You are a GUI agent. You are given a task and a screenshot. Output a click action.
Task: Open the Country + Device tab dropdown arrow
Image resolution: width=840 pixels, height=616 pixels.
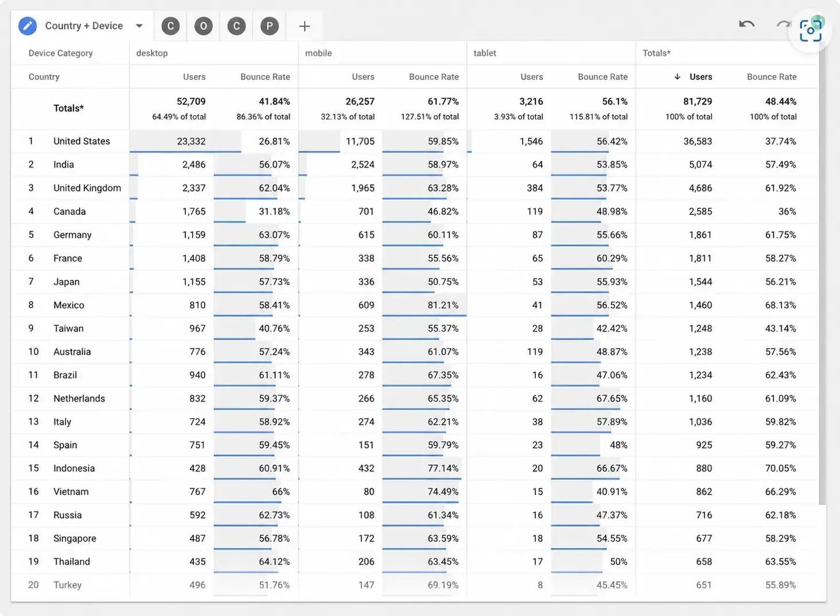[x=139, y=26]
